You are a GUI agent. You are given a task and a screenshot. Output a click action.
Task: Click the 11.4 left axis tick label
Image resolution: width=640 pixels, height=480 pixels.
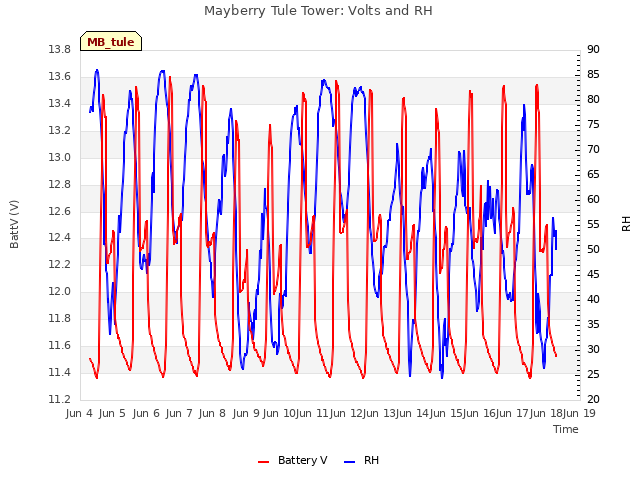[60, 372]
